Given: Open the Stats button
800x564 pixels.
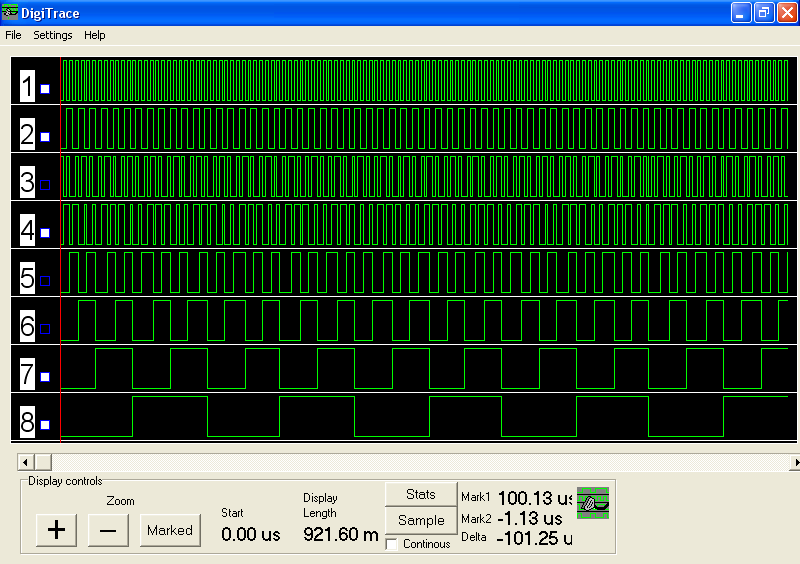Looking at the screenshot, I should [421, 494].
